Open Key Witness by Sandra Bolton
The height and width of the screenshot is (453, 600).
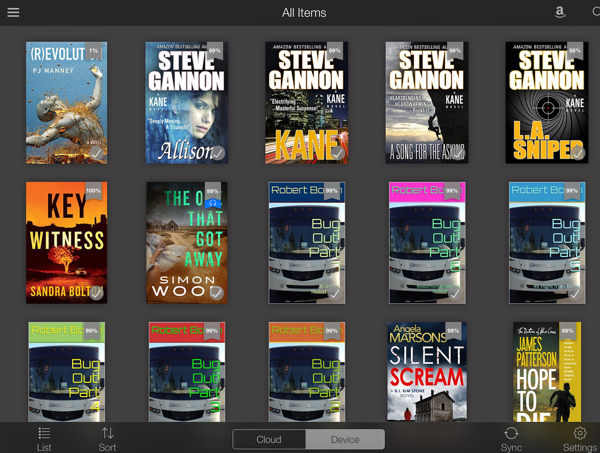tap(66, 242)
